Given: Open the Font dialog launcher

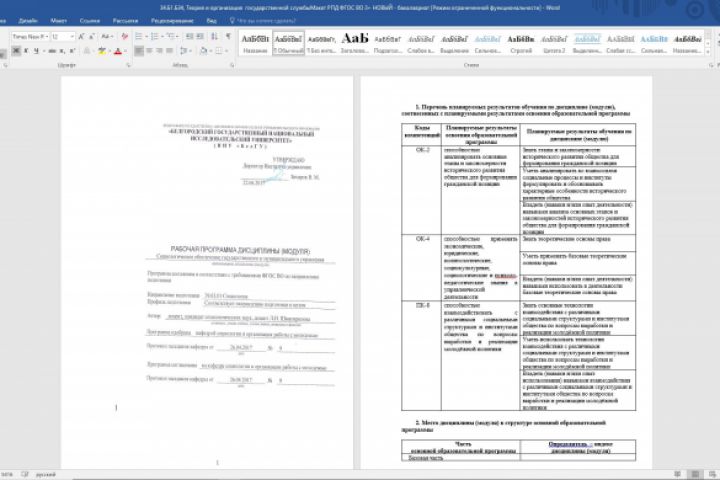Looking at the screenshot, I should click(x=129, y=65).
